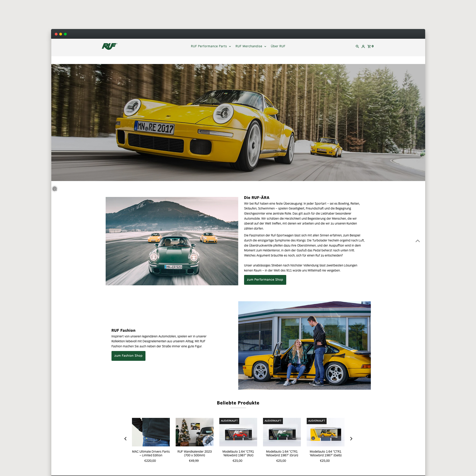Click the Ausverkauft badge on yellow model
Viewport: 476px width, 476px height.
[x=317, y=421]
